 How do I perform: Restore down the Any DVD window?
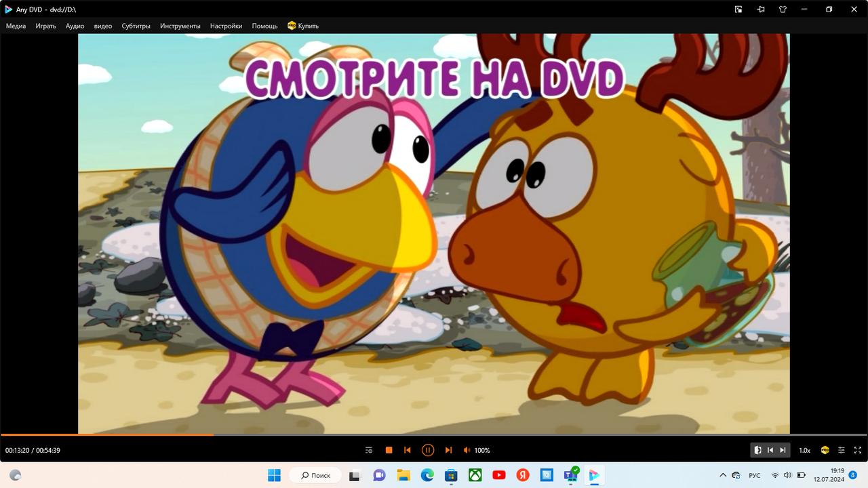(829, 9)
